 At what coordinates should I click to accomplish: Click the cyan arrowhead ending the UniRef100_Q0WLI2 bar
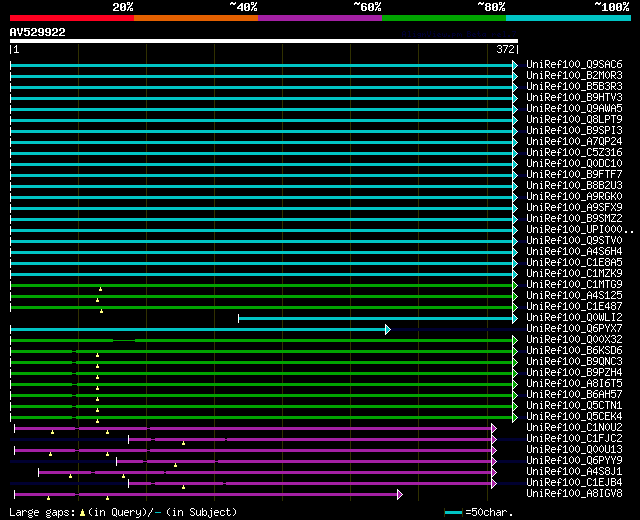coord(515,318)
